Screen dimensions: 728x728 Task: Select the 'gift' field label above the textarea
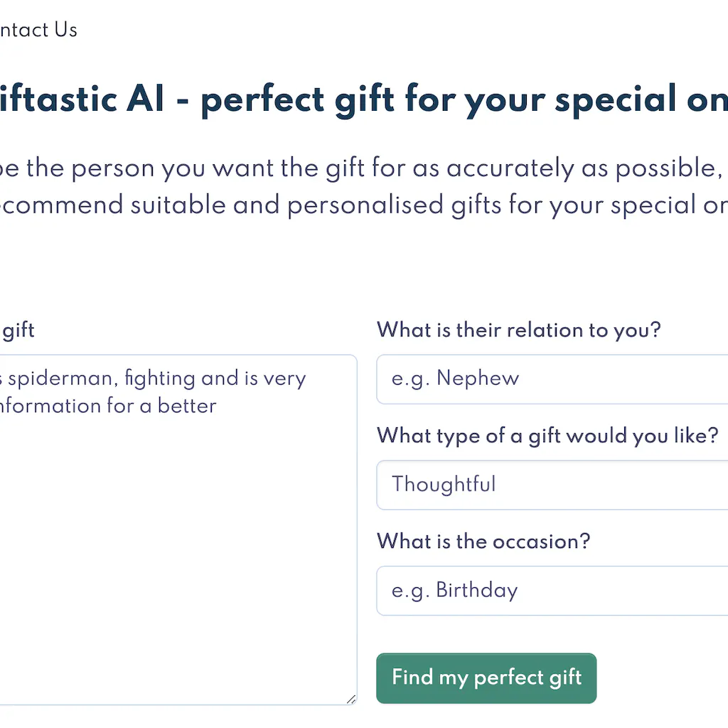pos(18,330)
